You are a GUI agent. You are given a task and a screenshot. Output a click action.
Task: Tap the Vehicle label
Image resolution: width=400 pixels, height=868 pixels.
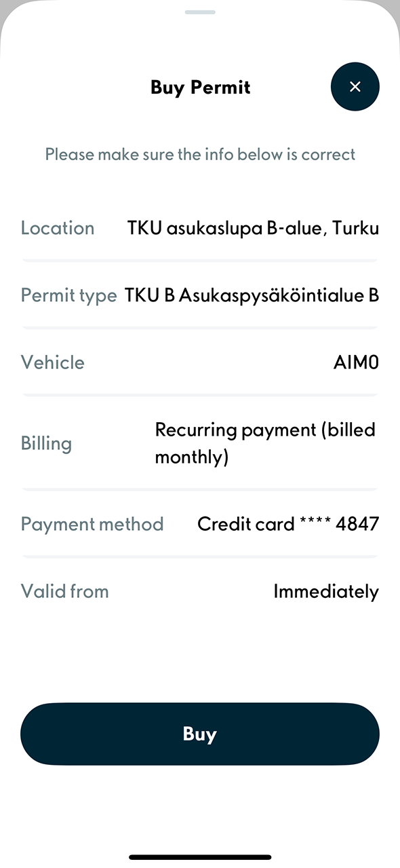tap(53, 362)
